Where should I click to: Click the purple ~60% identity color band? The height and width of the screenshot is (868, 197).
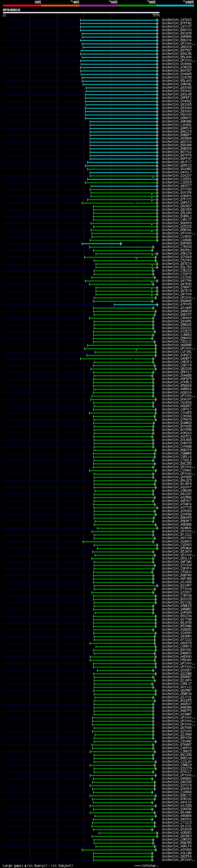(x=98, y=6)
